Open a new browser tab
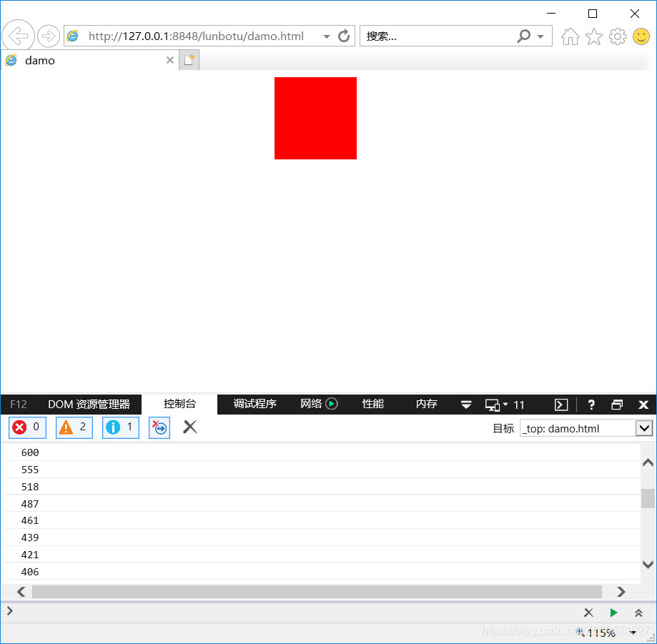 point(189,60)
